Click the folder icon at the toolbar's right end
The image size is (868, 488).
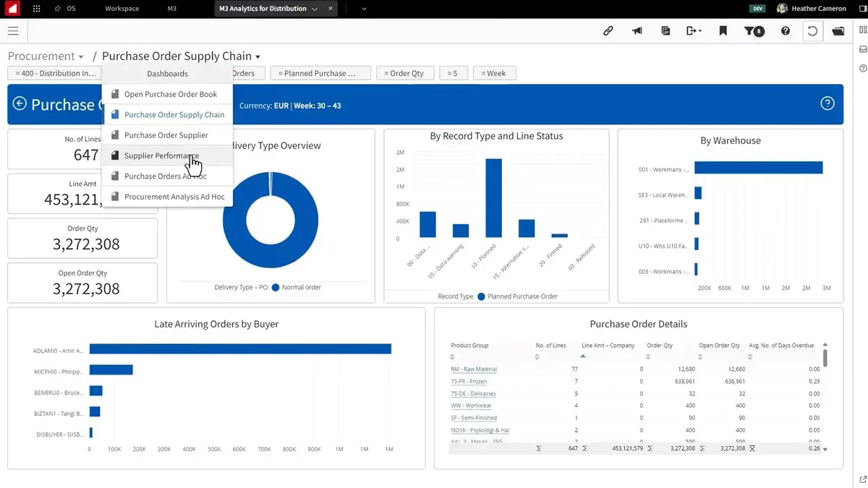pos(838,31)
